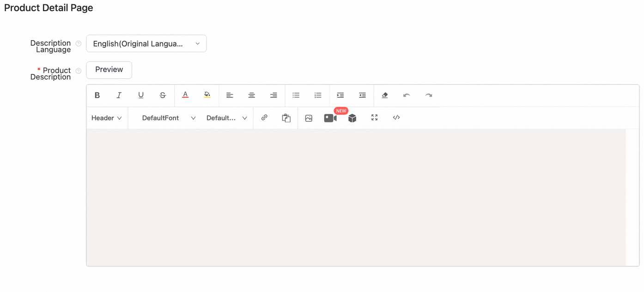Open the Description Language dropdown
Viewport: 644px width, 292px height.
[146, 44]
